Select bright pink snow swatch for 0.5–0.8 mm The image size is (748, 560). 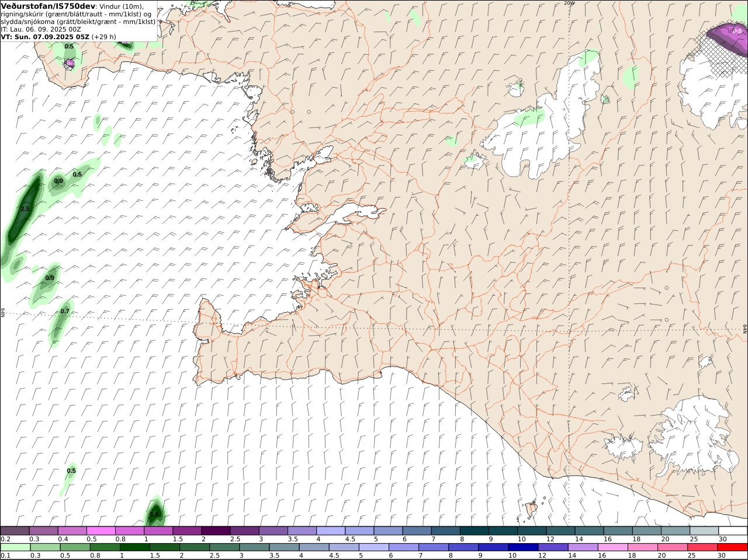pyautogui.click(x=101, y=530)
